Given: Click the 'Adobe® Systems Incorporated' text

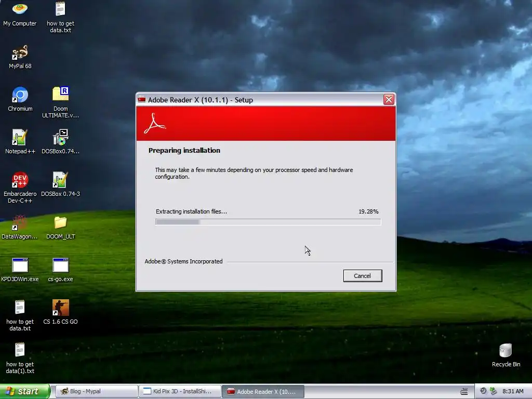Looking at the screenshot, I should 183,261.
